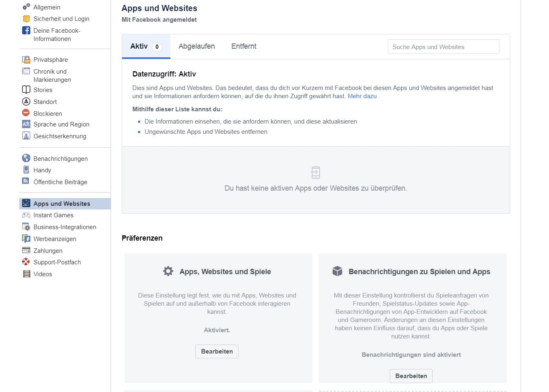Click the phone icon in empty apps area

click(x=315, y=173)
